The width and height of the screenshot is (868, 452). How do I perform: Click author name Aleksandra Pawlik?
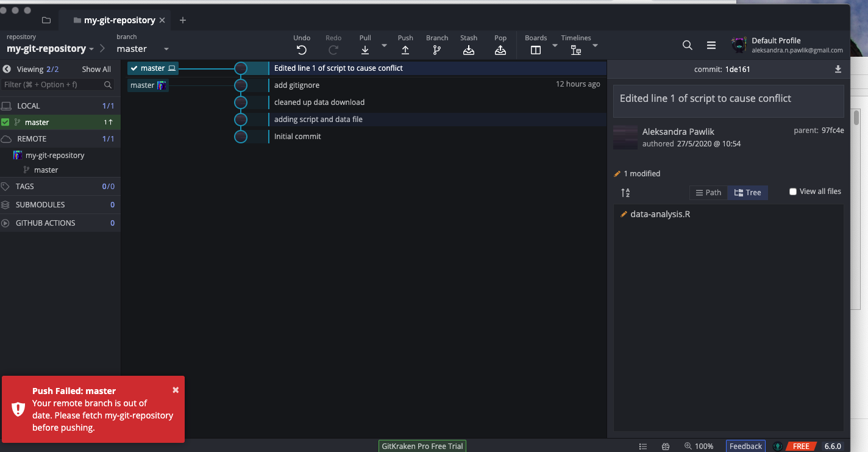click(x=678, y=132)
